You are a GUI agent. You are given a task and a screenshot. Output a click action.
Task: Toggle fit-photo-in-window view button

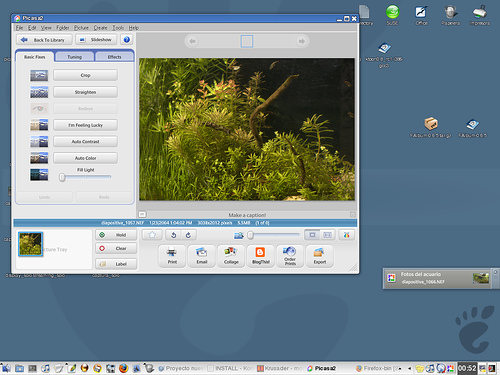point(312,235)
